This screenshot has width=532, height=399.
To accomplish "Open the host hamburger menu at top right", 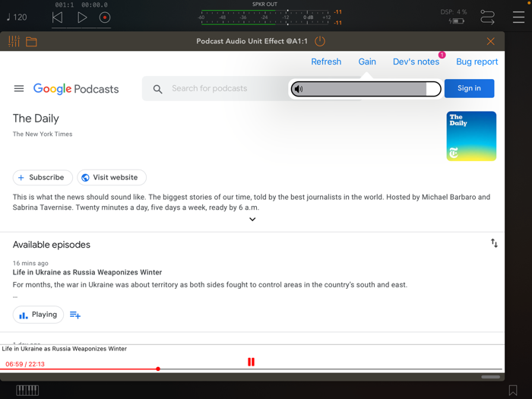I will 519,17.
